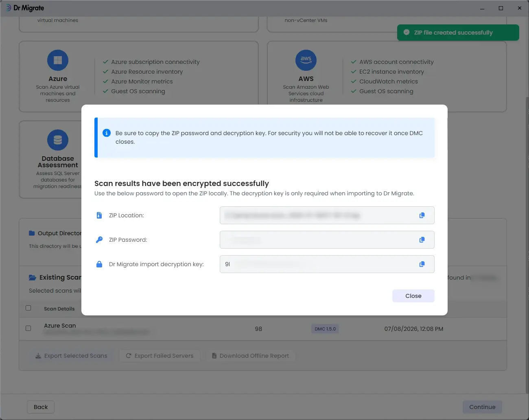Click Download Offline Report button
The height and width of the screenshot is (420, 529).
tap(250, 356)
